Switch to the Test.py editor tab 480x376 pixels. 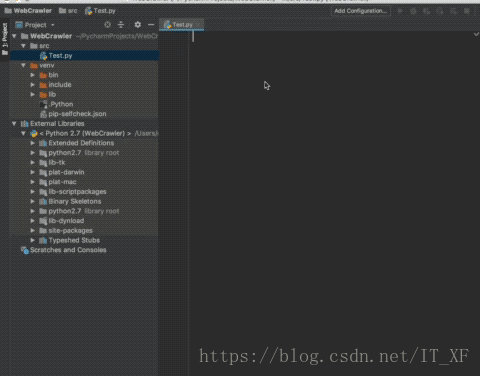(182, 25)
